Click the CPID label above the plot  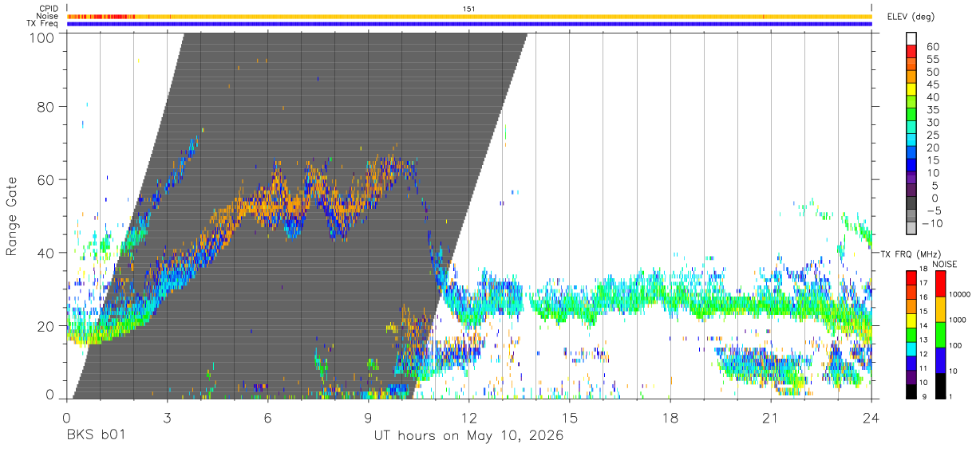pyautogui.click(x=49, y=9)
